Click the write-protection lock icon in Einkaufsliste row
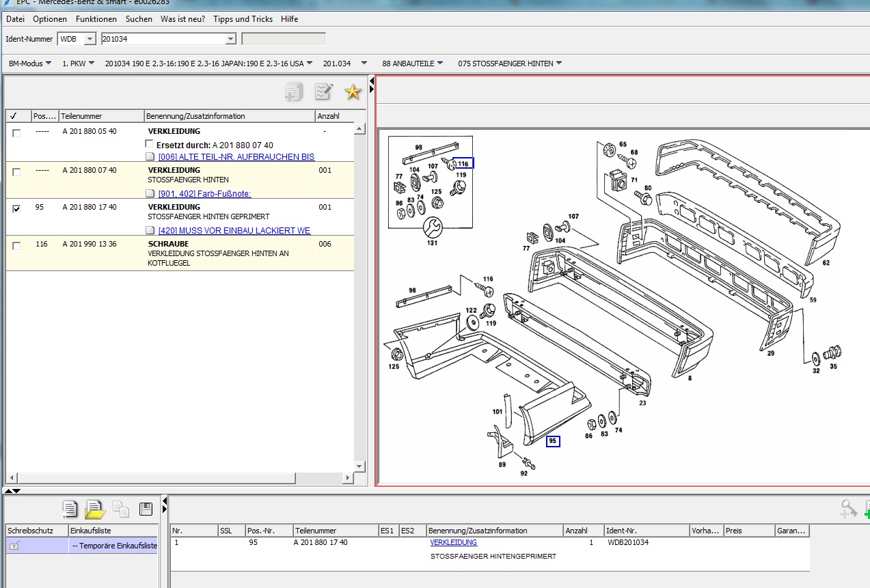This screenshot has width=870, height=588. pos(15,546)
